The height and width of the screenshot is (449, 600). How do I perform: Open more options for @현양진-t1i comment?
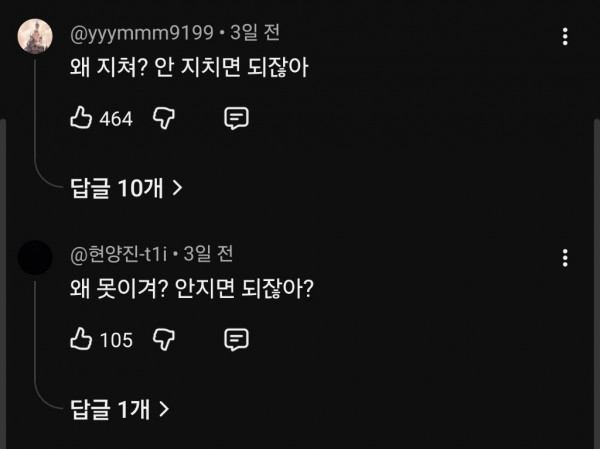pyautogui.click(x=566, y=257)
